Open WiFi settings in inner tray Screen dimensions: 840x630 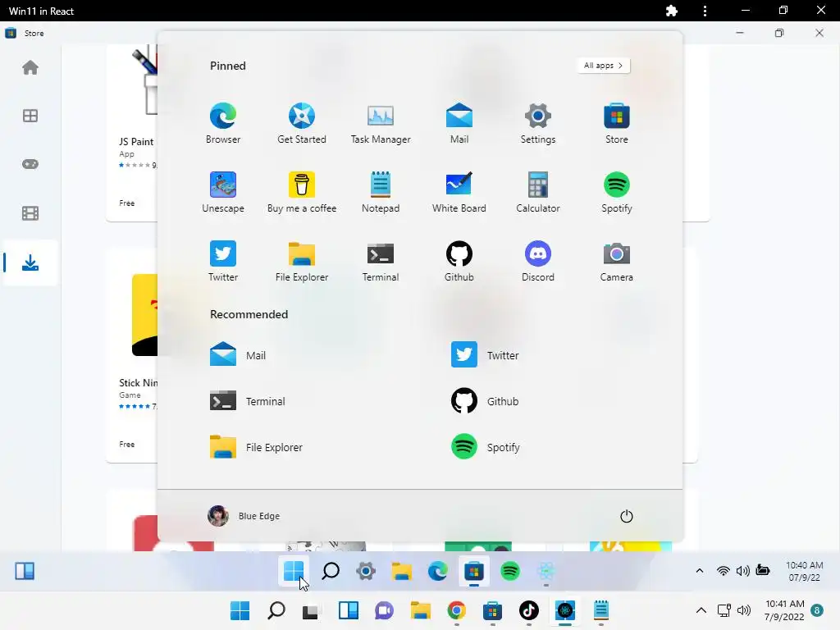723,571
